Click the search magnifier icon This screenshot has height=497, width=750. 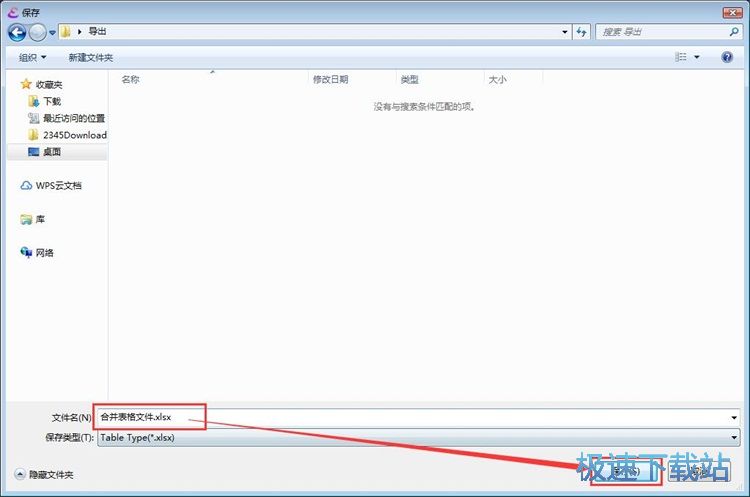tap(734, 32)
